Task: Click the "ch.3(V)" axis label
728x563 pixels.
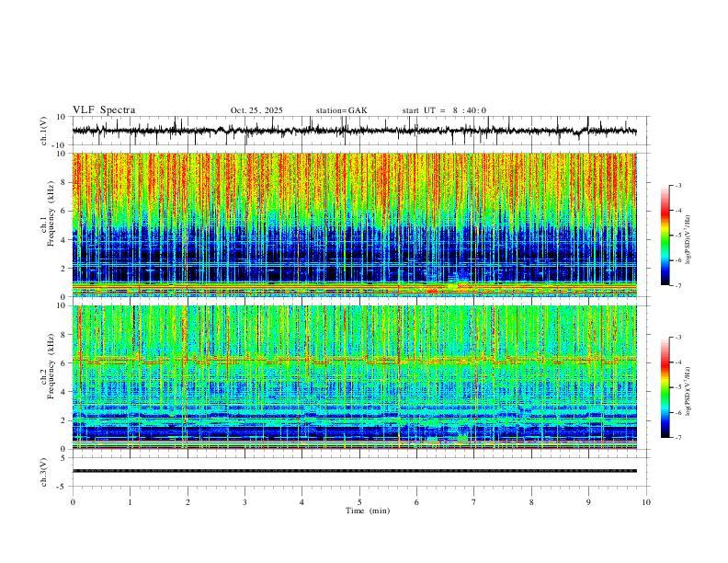Action: 44,472
